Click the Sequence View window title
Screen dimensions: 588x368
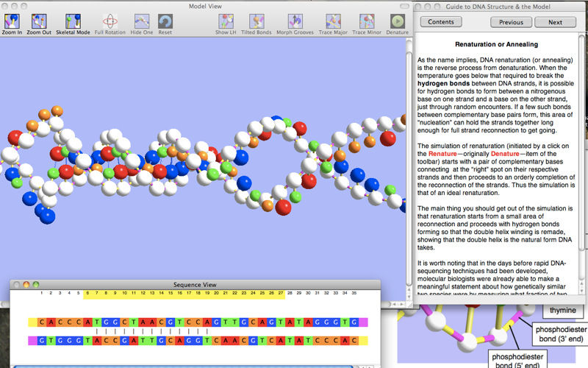[x=195, y=285]
